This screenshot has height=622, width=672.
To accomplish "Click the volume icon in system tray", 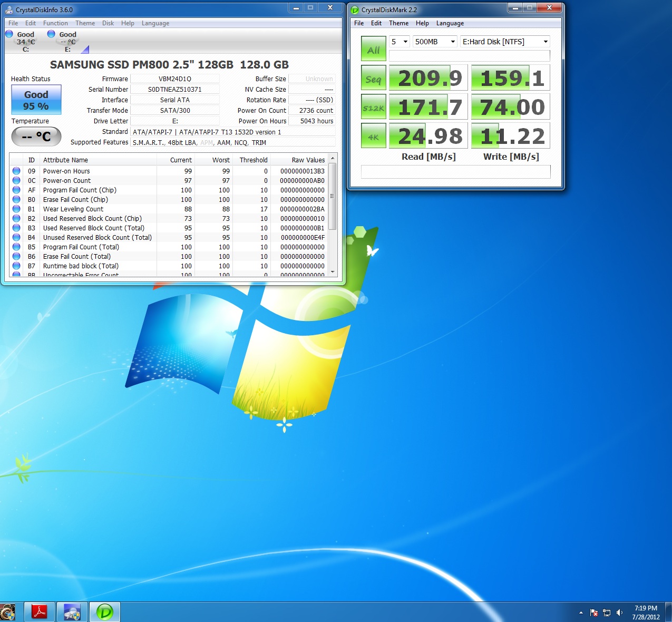I will 620,613.
